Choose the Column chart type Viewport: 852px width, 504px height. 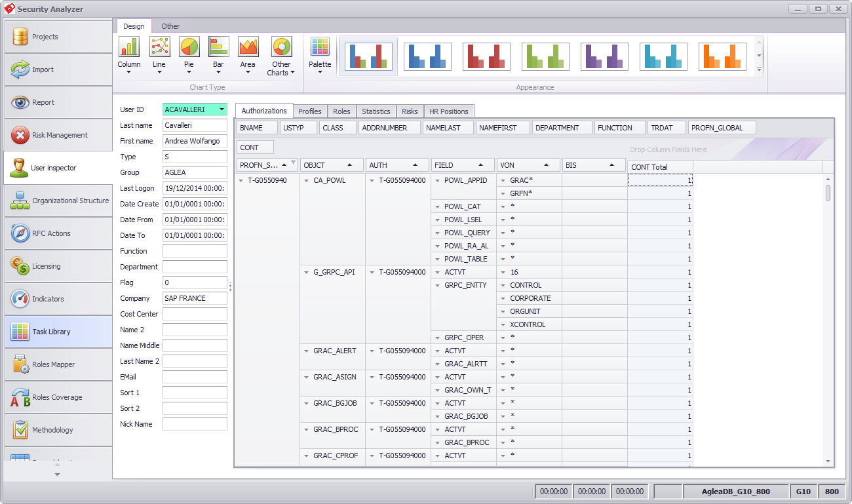coord(129,56)
